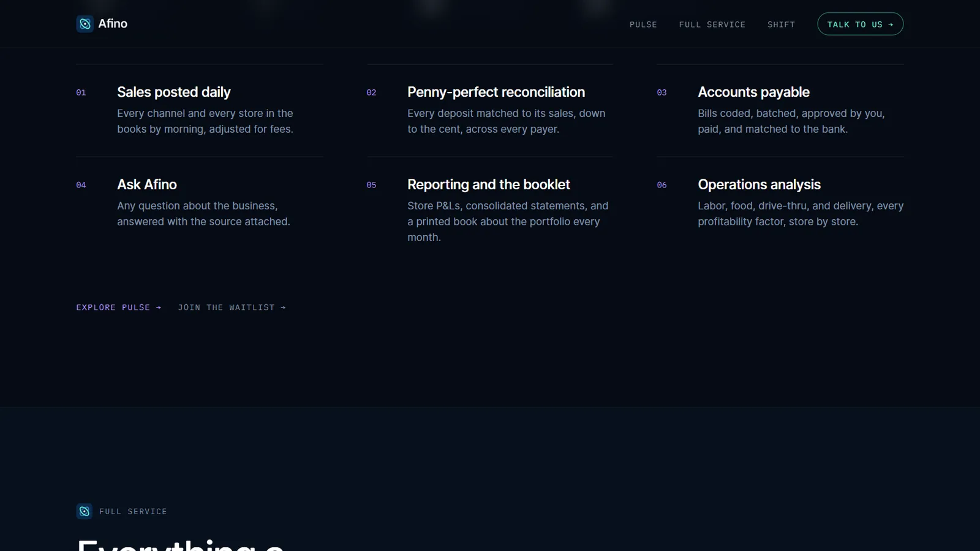Viewport: 980px width, 551px height.
Task: Follow the Explore Pulse link
Action: tap(119, 307)
